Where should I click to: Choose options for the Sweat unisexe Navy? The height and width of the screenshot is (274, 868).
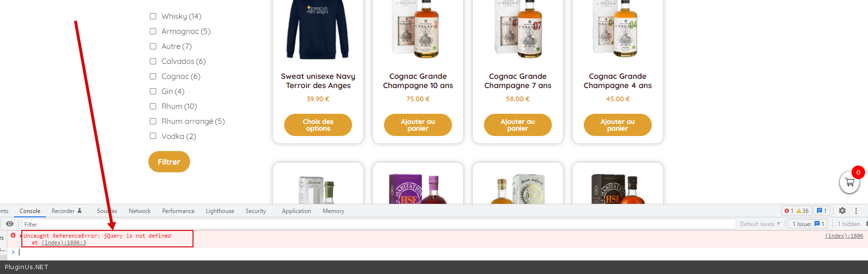pyautogui.click(x=318, y=125)
